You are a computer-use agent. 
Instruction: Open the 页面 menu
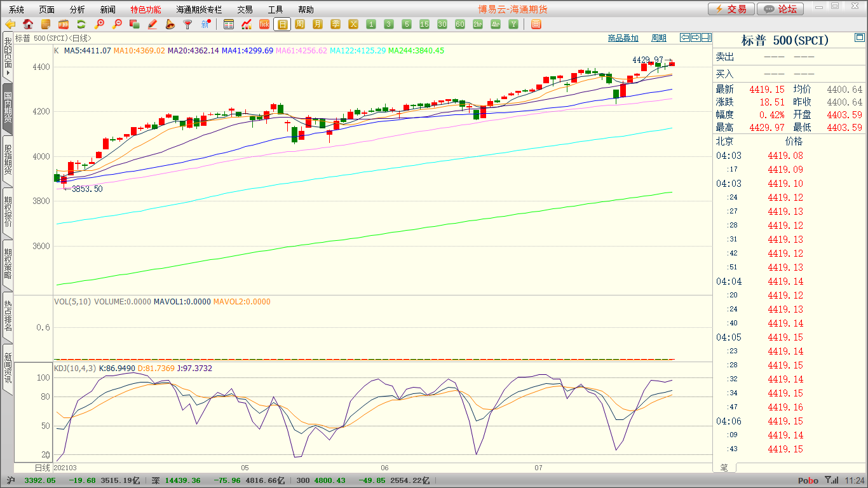tap(47, 10)
